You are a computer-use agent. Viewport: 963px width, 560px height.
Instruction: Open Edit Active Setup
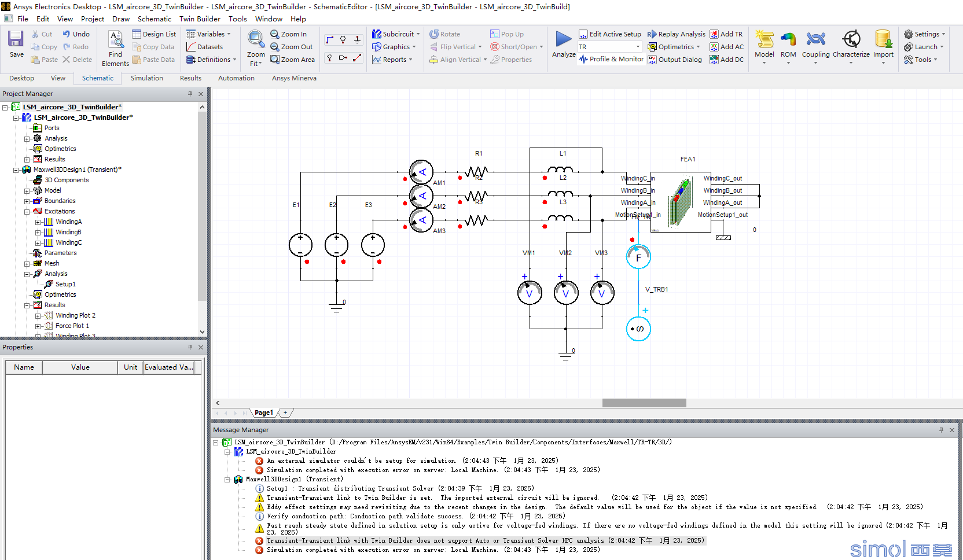(x=610, y=34)
